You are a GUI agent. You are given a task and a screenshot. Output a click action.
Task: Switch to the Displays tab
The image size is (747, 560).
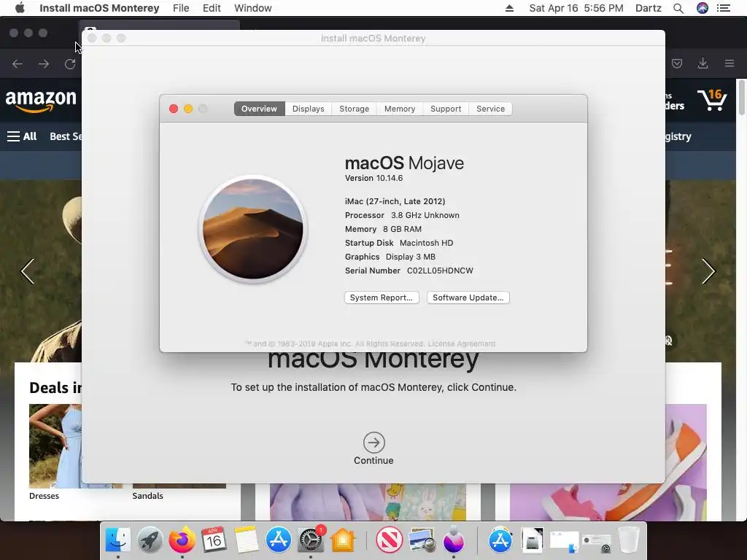(309, 109)
